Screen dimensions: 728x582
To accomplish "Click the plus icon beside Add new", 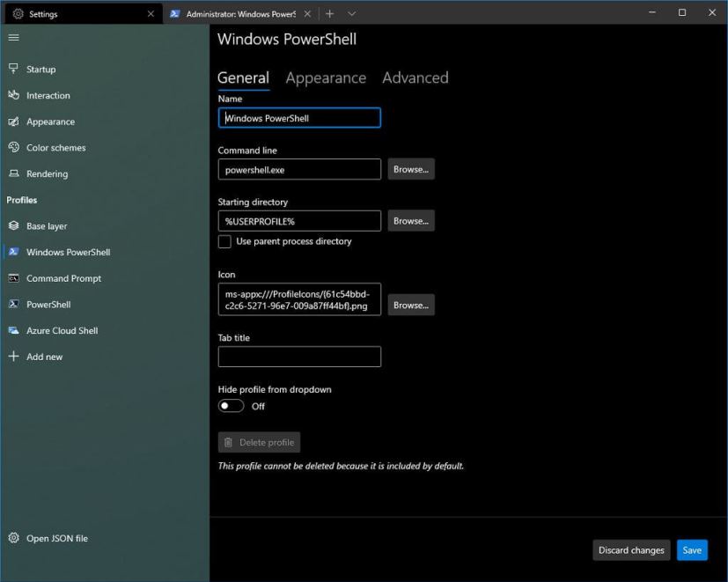I will 13,357.
